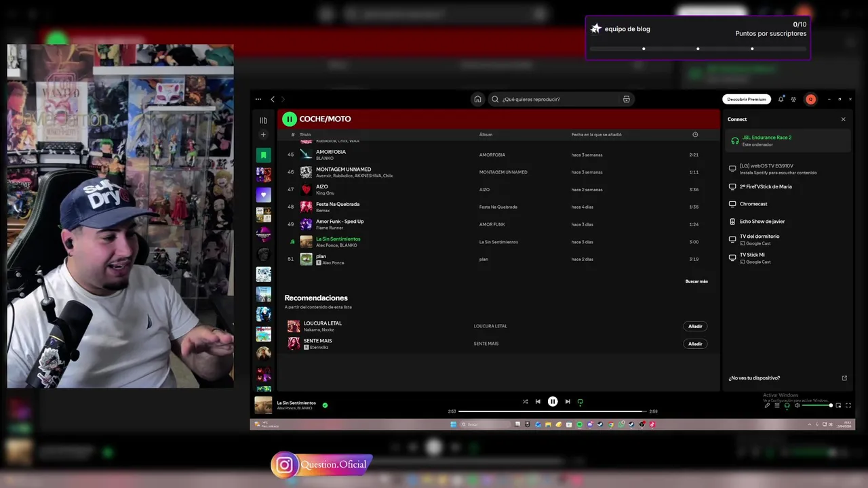Toggle green saved check for current song
The width and height of the screenshot is (868, 488).
pos(325,405)
